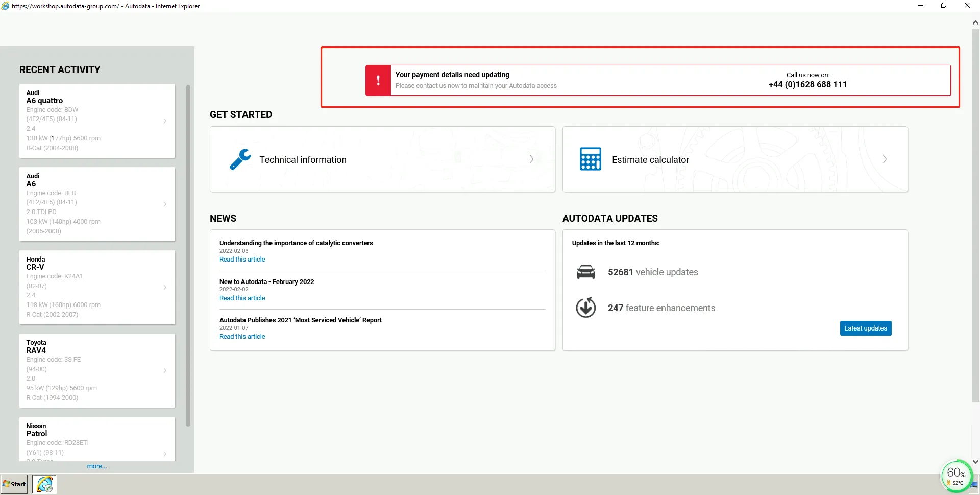The height and width of the screenshot is (495, 980).
Task: Click the car icon beside vehicle updates
Action: [585, 272]
